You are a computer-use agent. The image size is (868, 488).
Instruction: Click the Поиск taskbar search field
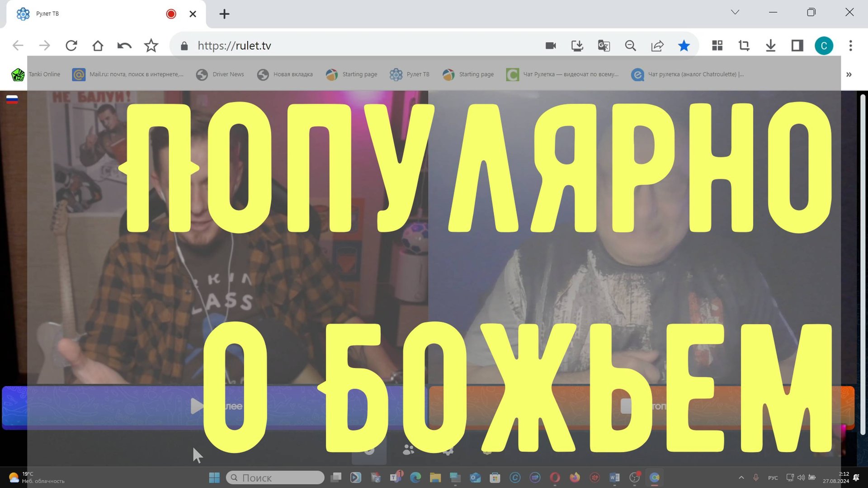[x=276, y=478]
